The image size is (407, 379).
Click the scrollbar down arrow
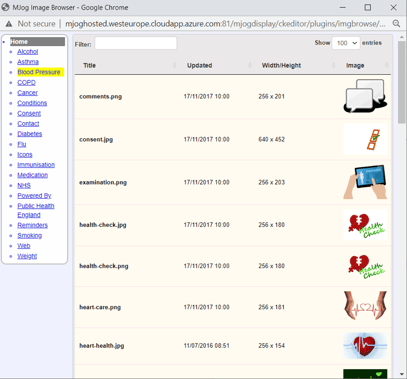coord(402,374)
